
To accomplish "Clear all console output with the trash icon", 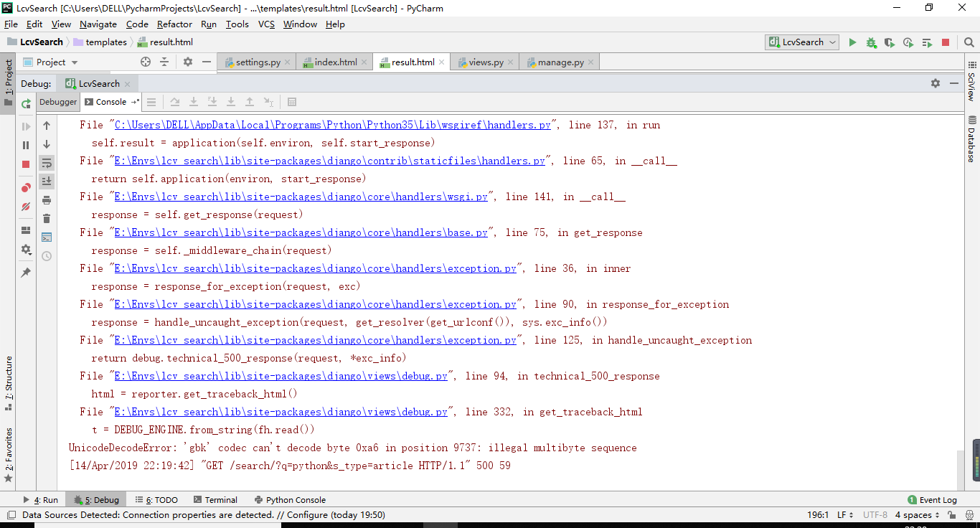I will pyautogui.click(x=47, y=219).
